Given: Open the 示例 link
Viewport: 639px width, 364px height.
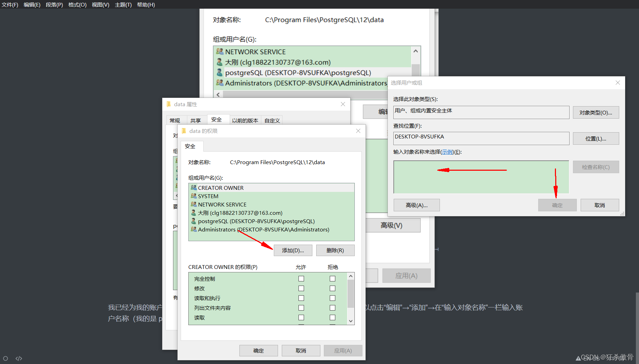Looking at the screenshot, I should (x=447, y=152).
